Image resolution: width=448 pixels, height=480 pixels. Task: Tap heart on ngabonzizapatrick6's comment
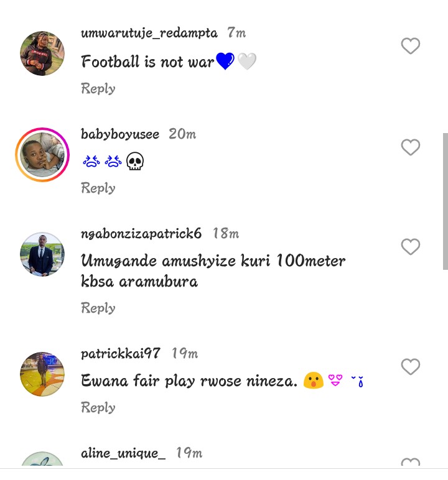[x=410, y=247]
